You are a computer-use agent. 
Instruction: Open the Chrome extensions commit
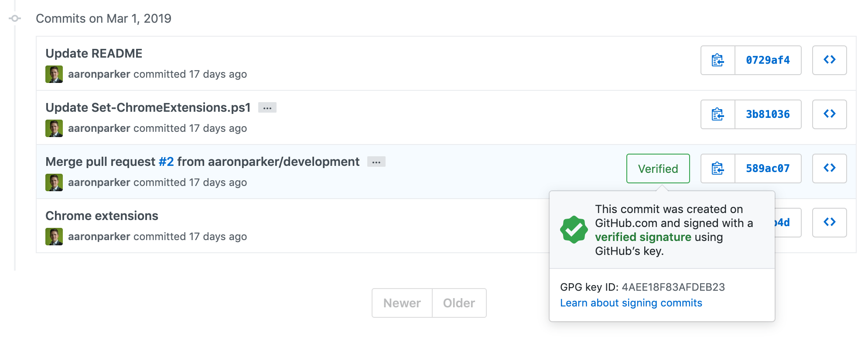click(102, 216)
